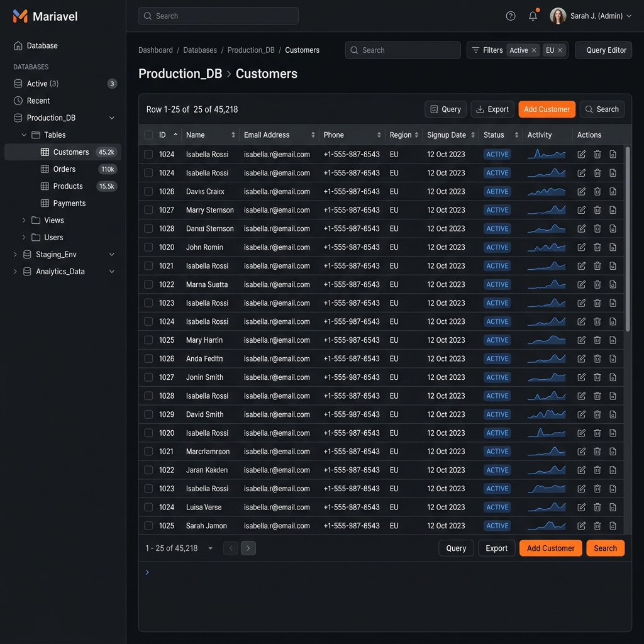This screenshot has height=644, width=644.
Task: Click the top Add Customer button
Action: coord(547,109)
